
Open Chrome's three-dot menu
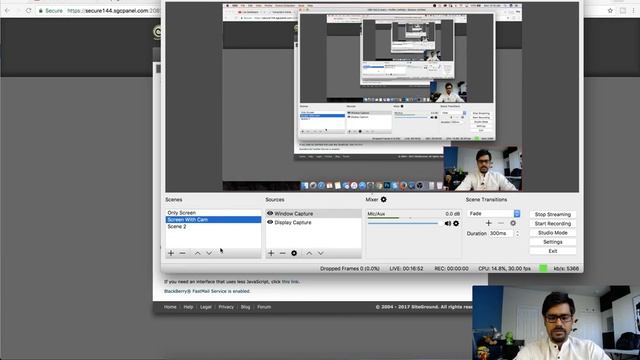tap(634, 11)
